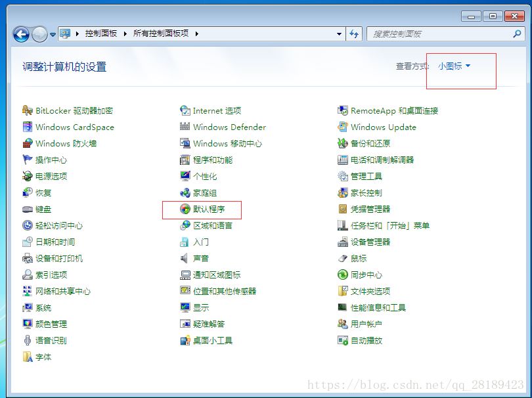Open the 鼠标 mouse icon
The height and width of the screenshot is (398, 532).
[343, 258]
